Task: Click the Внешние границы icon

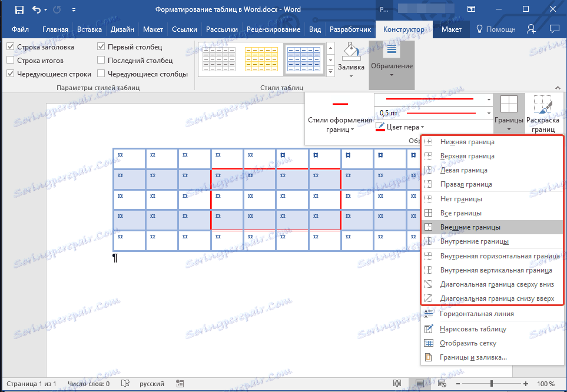Action: [x=429, y=227]
